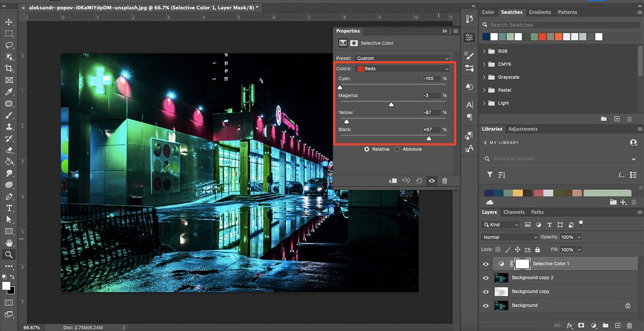
Task: Open the Normal blend mode dropdown
Action: coord(509,237)
